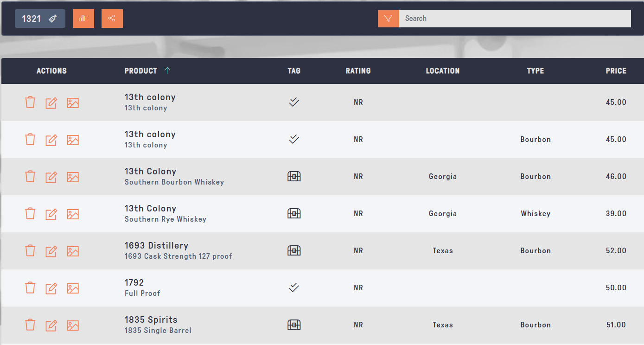Viewport: 644px width, 345px height.
Task: Open image for 1835 Single Barrel
Action: click(x=73, y=325)
